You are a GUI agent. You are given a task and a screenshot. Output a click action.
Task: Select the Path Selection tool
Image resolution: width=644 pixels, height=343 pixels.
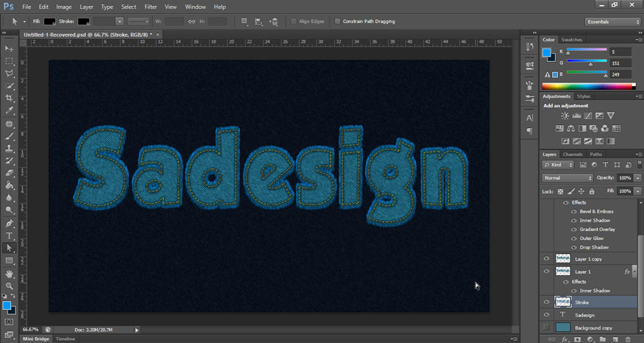coord(9,248)
